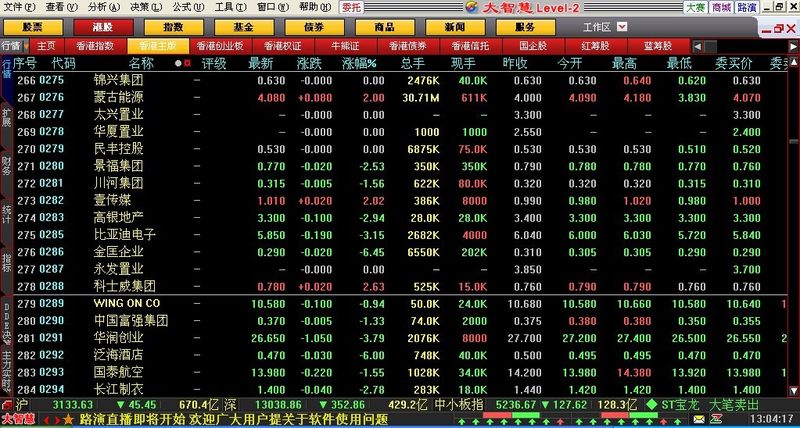Viewport: 800px width, 428px height.
Task: Sort by the 总手 column header
Action: [x=412, y=64]
